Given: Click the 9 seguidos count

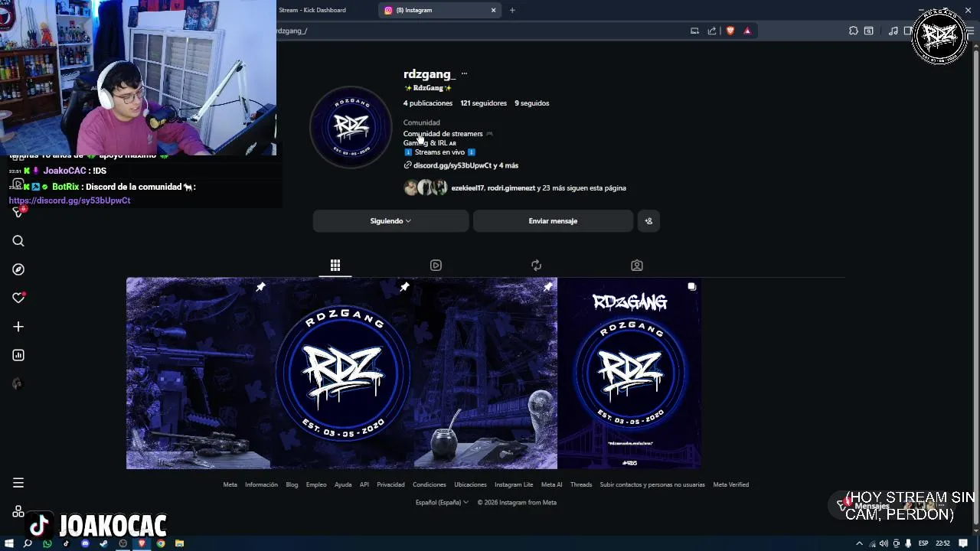Looking at the screenshot, I should (x=531, y=103).
